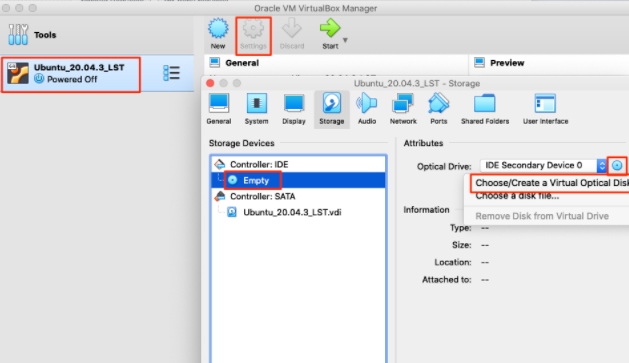The width and height of the screenshot is (629, 363).
Task: Select Controller: SATA in storage tree
Action: pos(298,197)
